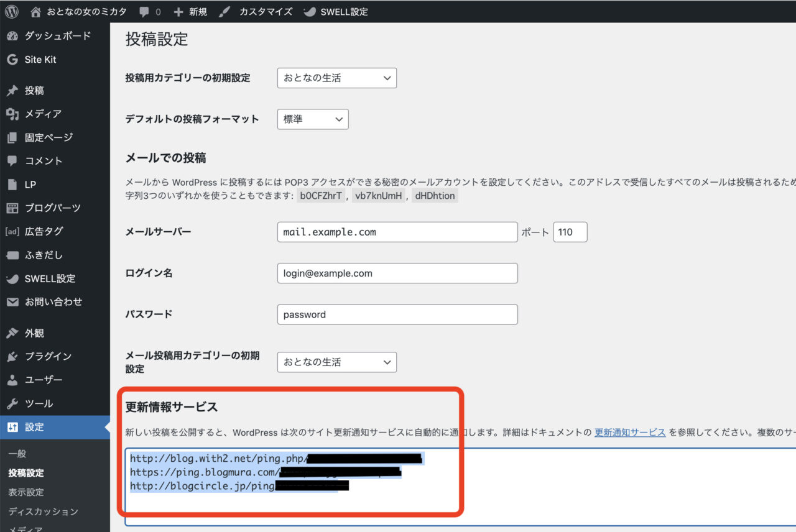The image size is (796, 532).
Task: Click the LP document icon
Action: pyautogui.click(x=12, y=185)
